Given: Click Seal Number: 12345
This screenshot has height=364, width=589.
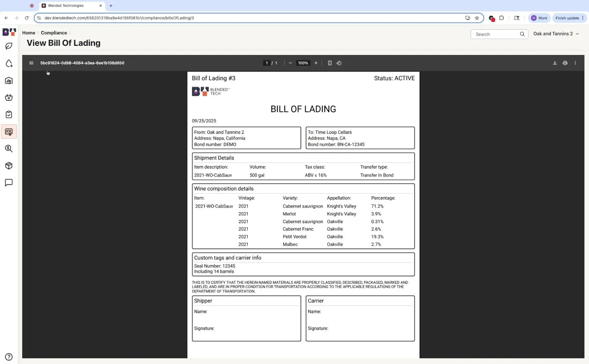Looking at the screenshot, I should 215,266.
